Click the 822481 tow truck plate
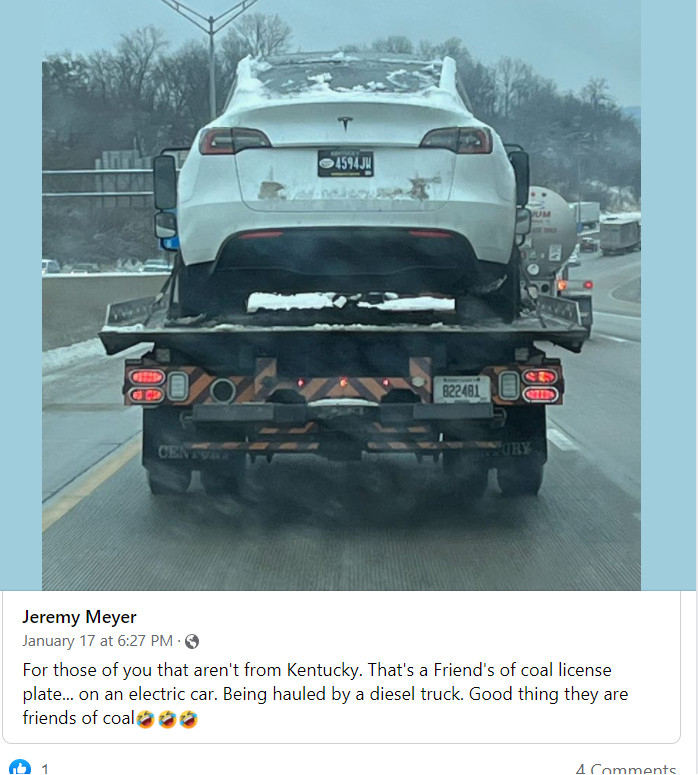The width and height of the screenshot is (698, 775). pos(461,389)
